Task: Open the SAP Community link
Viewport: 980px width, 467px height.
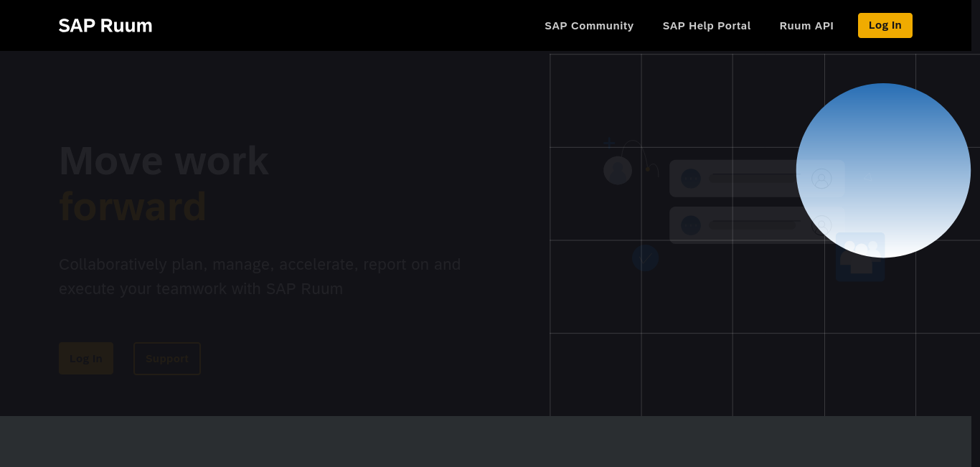Action: 589,26
